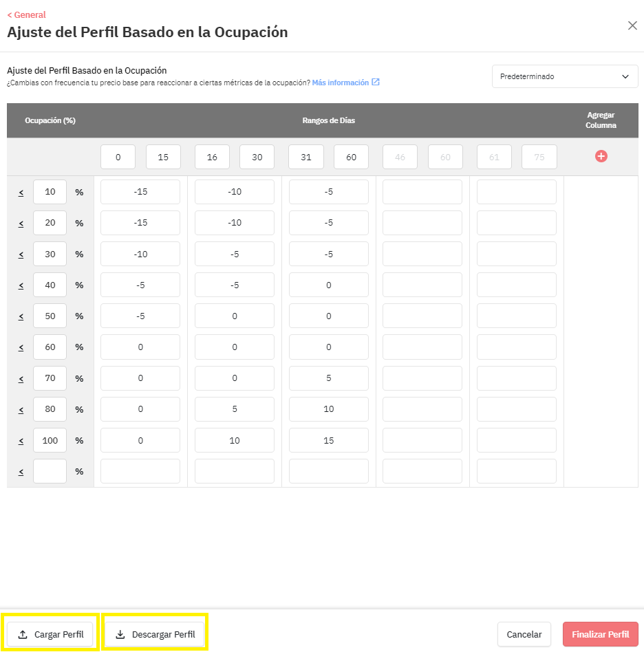Click the Rangos de Días header
The width and height of the screenshot is (644, 652).
pos(329,120)
